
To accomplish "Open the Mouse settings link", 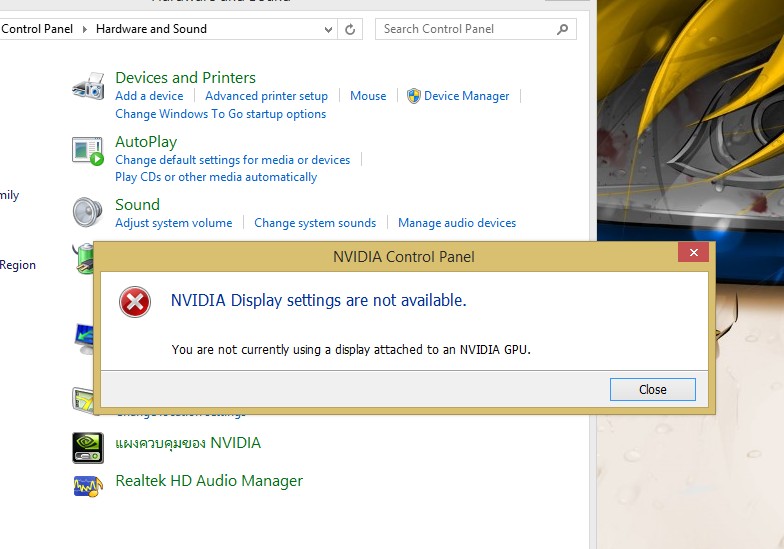I will point(368,96).
